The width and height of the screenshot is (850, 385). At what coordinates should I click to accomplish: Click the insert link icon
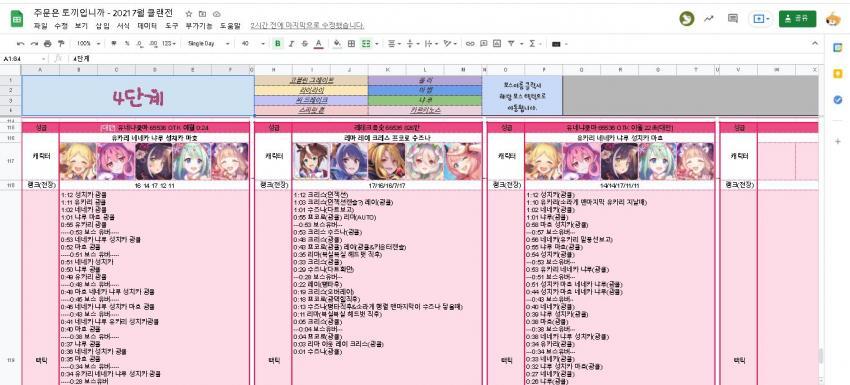point(470,43)
